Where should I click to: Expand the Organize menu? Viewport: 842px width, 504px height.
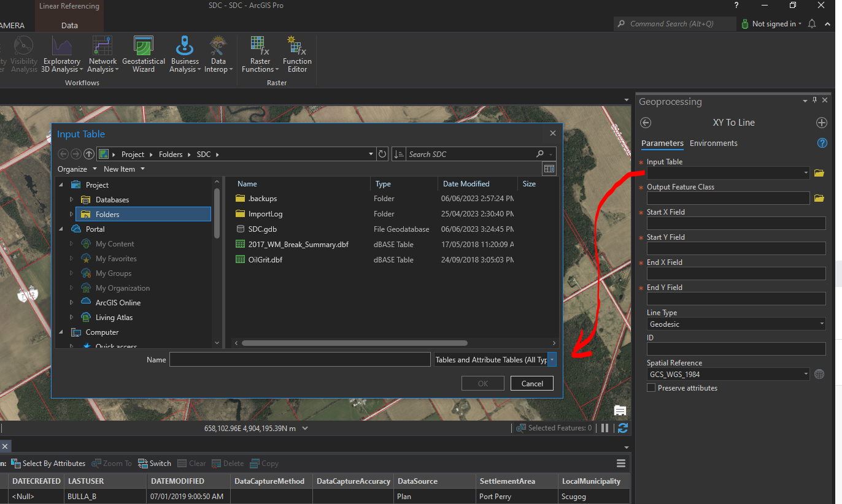point(77,169)
